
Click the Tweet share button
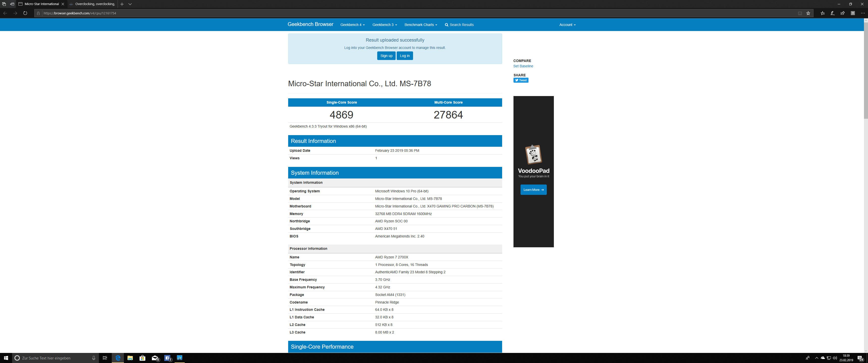coord(521,80)
